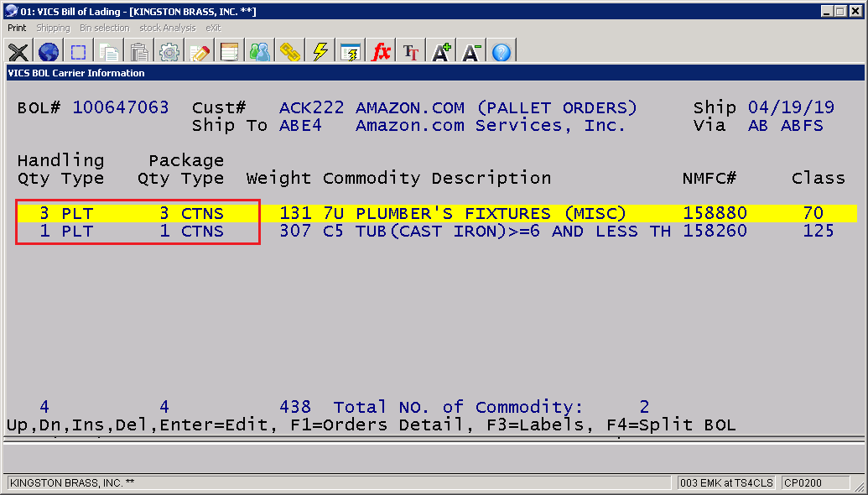The width and height of the screenshot is (868, 495).
Task: Click the black X toolbar icon
Action: 18,52
